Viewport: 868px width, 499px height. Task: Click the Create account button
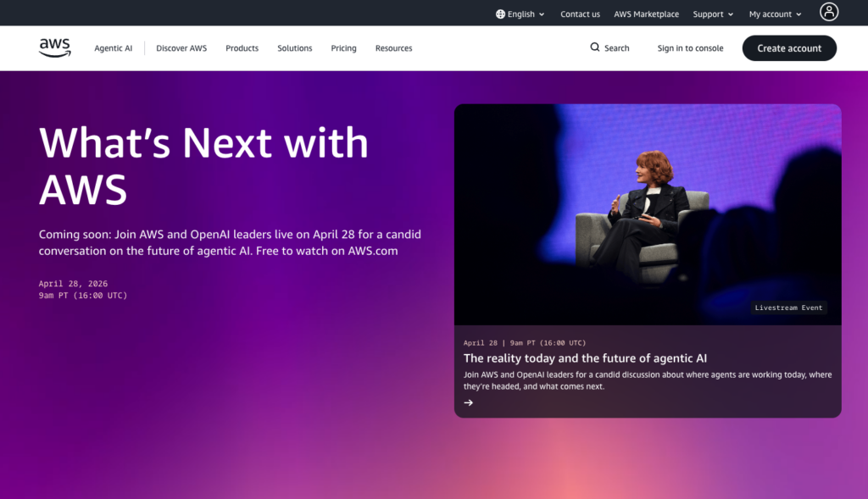tap(789, 48)
